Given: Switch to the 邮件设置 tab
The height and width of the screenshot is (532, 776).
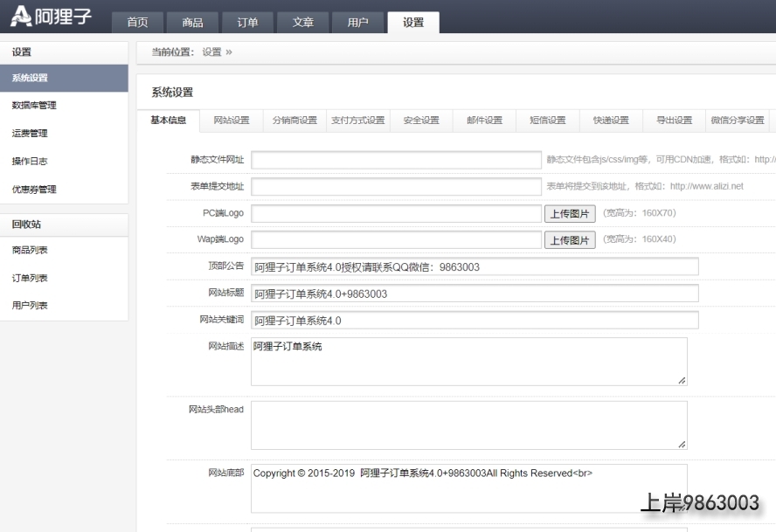Looking at the screenshot, I should click(484, 121).
